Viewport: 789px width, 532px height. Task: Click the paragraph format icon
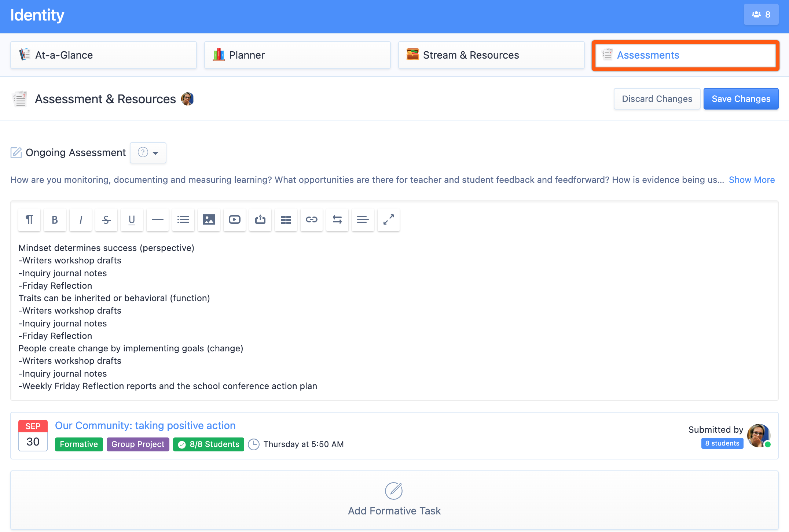pyautogui.click(x=29, y=220)
